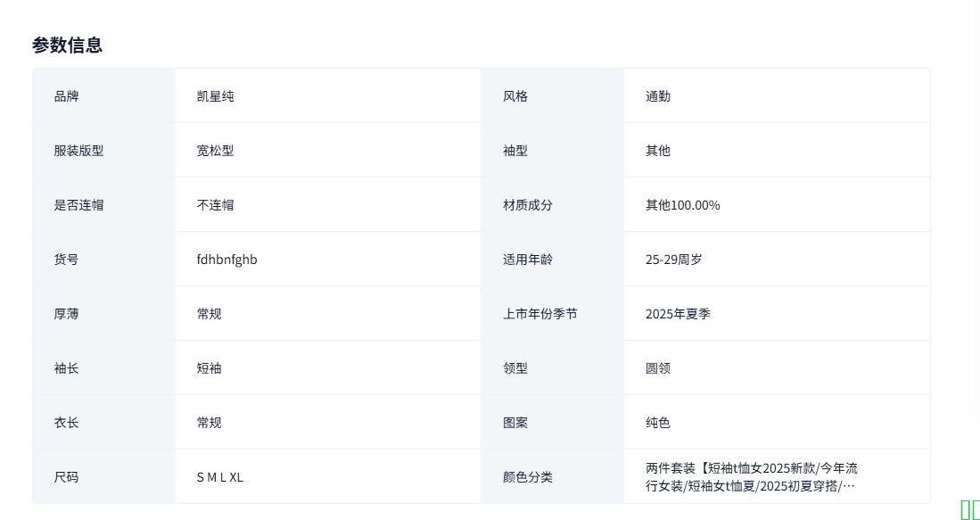Click the 不连帽 value cell

pos(215,205)
